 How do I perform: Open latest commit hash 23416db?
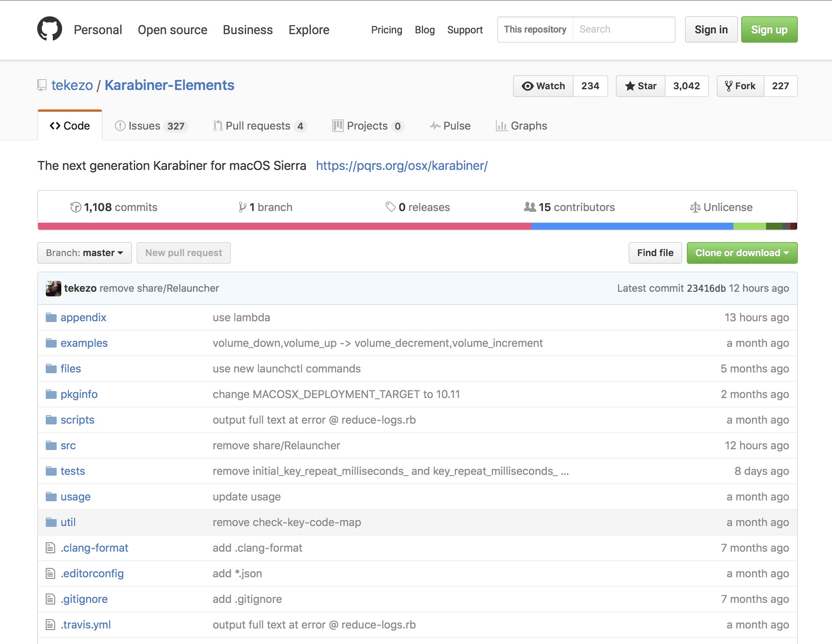706,288
